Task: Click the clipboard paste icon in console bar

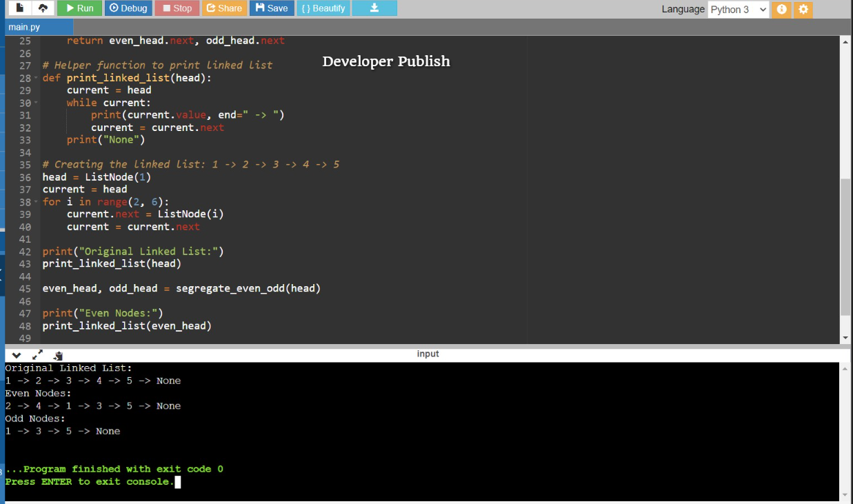Action: coord(58,355)
